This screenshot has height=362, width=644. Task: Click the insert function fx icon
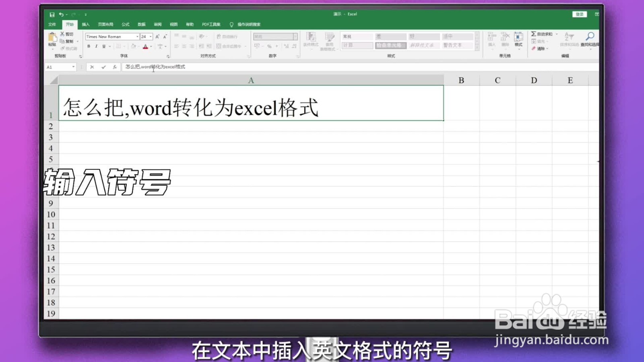point(115,67)
